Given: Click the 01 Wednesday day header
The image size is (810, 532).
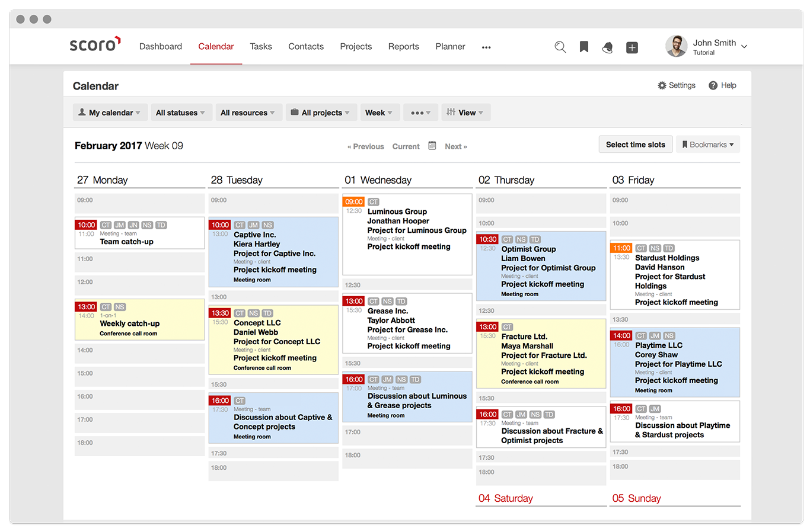Looking at the screenshot, I should 378,180.
